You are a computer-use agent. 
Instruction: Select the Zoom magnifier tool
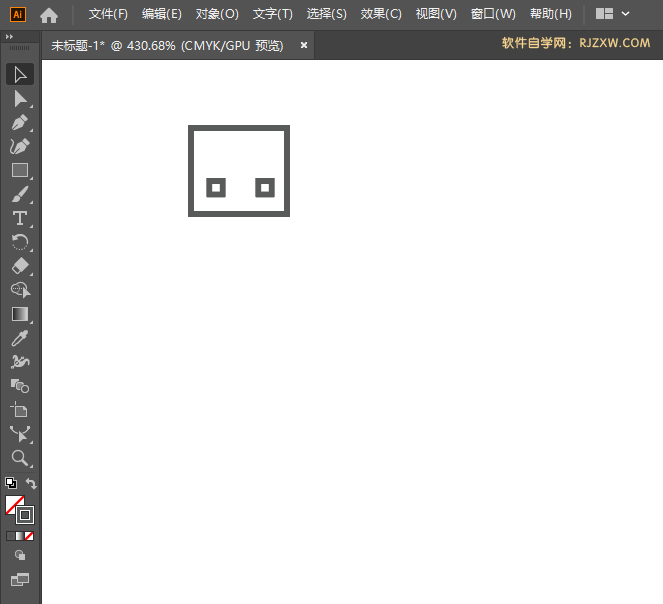pyautogui.click(x=20, y=458)
